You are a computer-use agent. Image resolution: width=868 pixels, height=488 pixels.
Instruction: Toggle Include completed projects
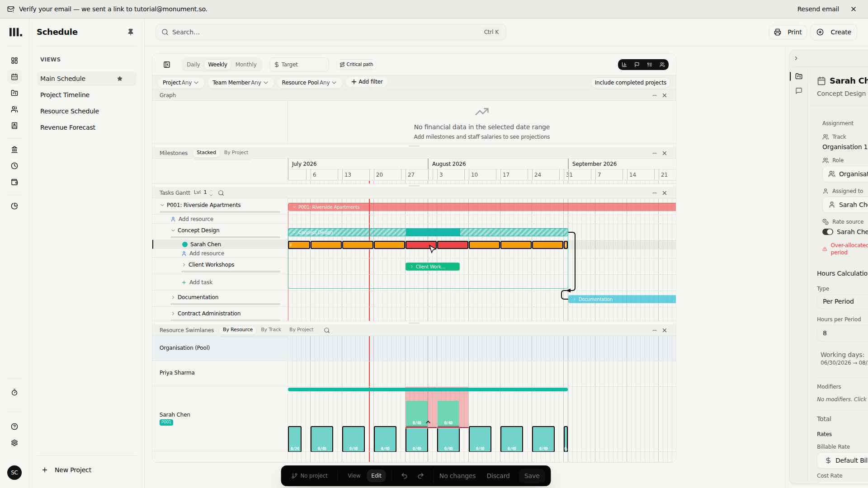click(x=630, y=83)
